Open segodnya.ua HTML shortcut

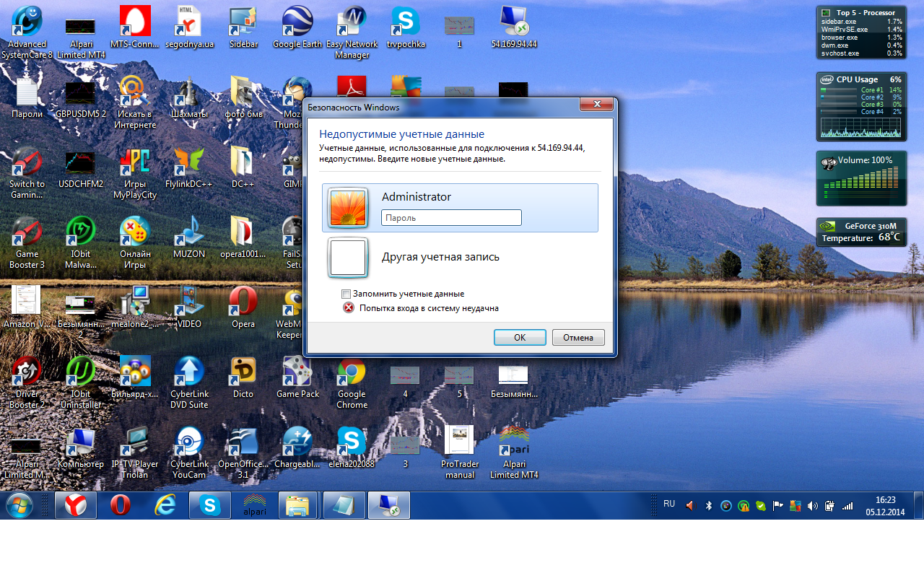189,29
